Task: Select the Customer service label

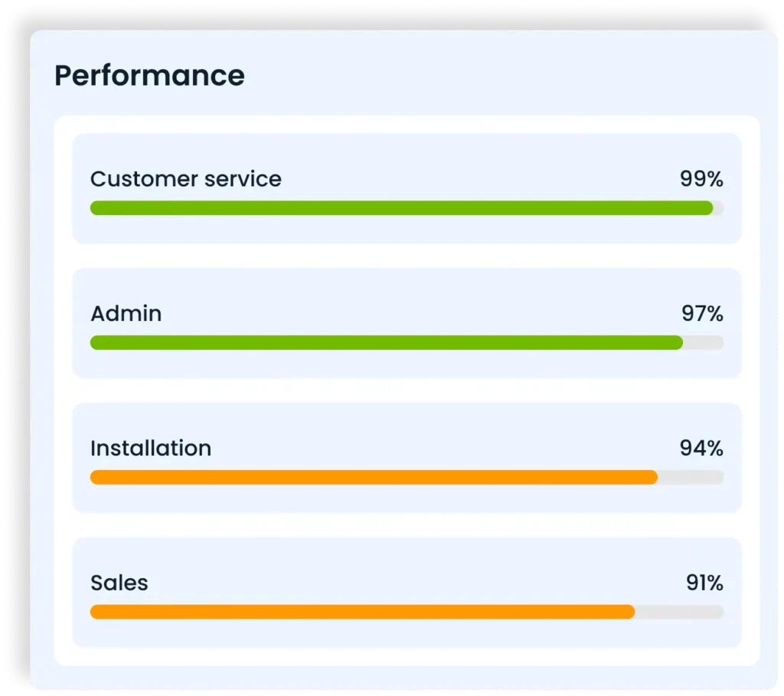Action: click(186, 179)
